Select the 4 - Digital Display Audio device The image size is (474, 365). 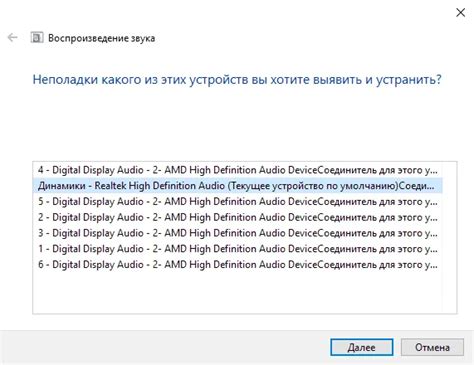pyautogui.click(x=238, y=170)
